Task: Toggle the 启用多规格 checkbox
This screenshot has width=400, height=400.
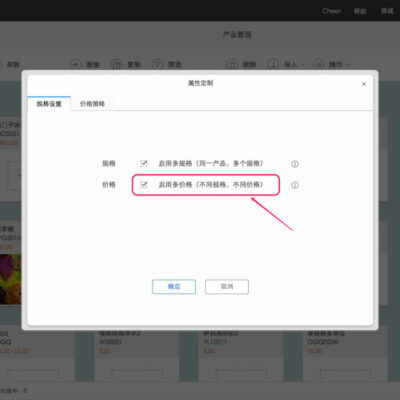Action: pos(144,163)
